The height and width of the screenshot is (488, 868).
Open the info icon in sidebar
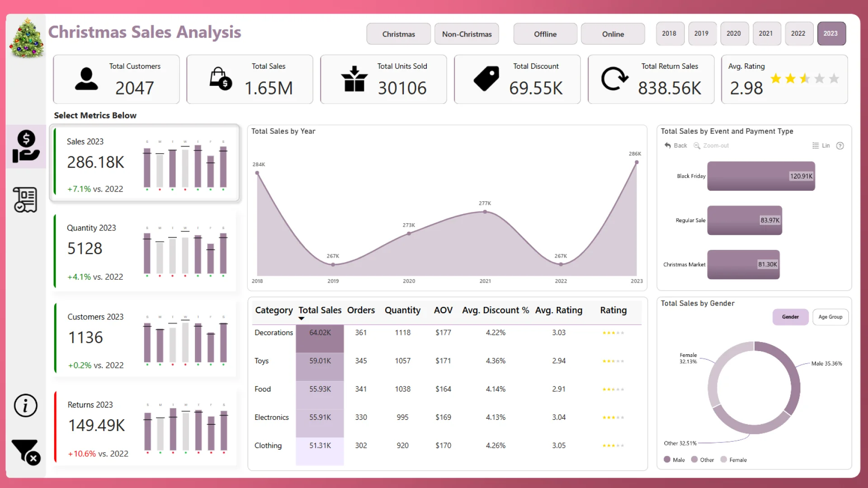pyautogui.click(x=25, y=405)
